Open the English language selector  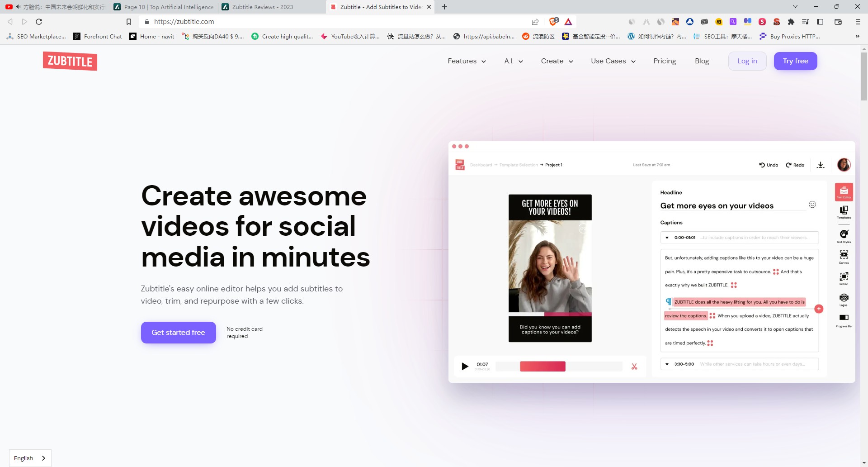pyautogui.click(x=30, y=458)
